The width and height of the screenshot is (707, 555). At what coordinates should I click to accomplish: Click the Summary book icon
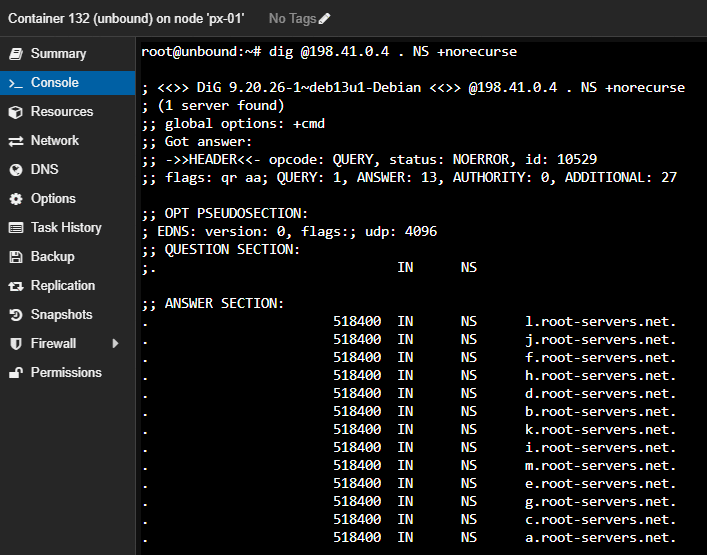pos(16,54)
